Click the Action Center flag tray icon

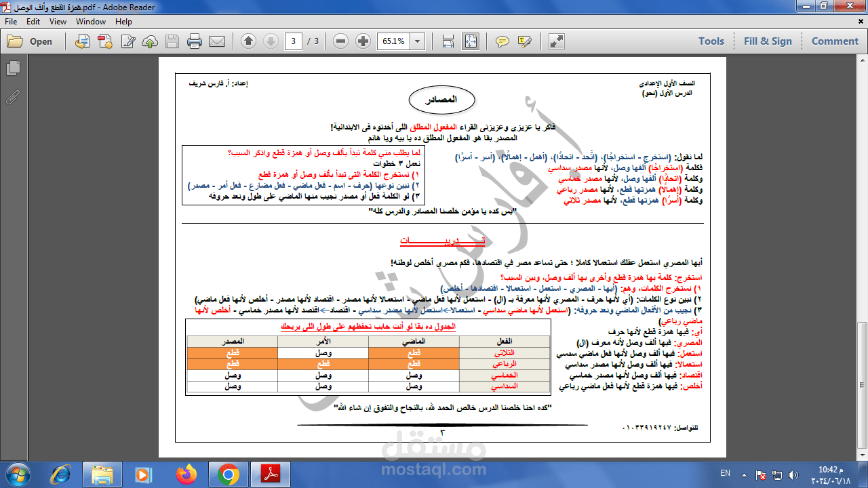(x=762, y=474)
